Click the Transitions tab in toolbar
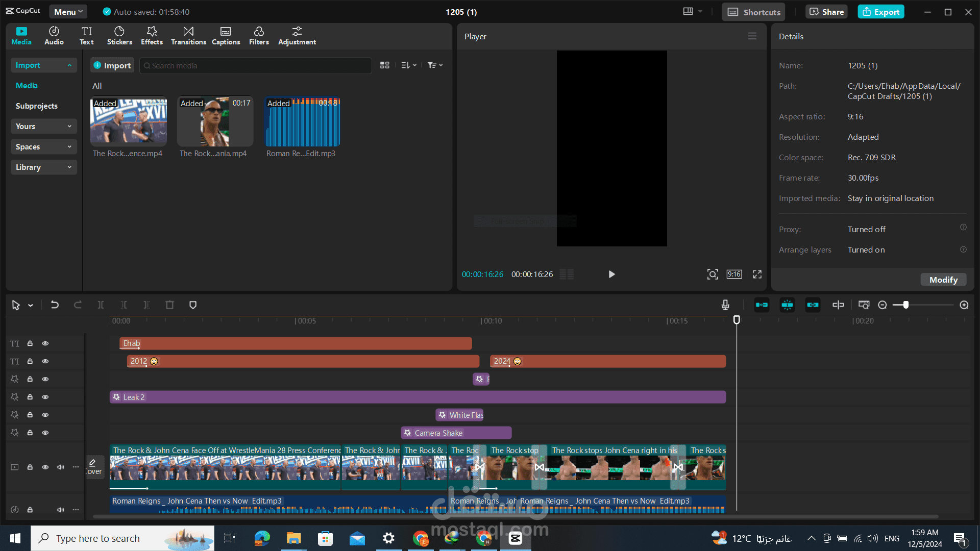 pos(188,36)
